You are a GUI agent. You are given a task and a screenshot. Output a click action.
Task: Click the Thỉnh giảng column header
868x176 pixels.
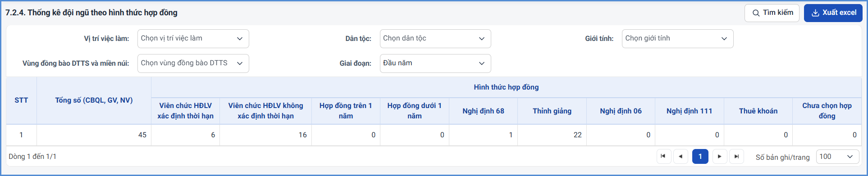point(552,111)
